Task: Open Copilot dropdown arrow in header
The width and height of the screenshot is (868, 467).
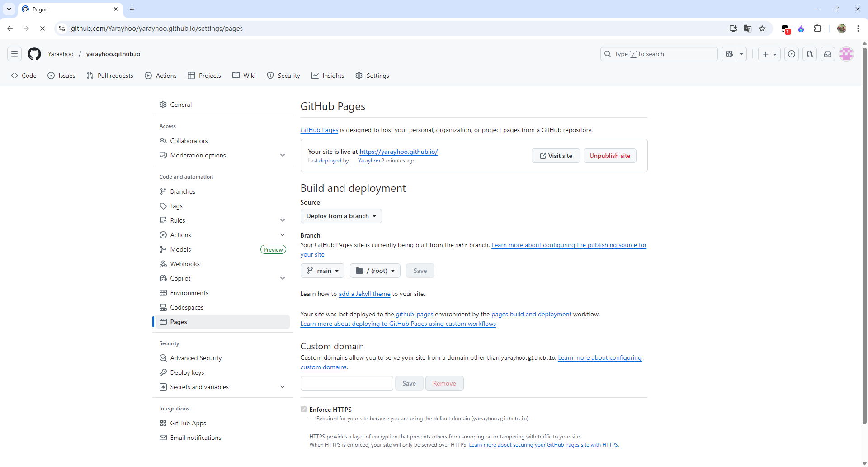Action: pos(741,54)
